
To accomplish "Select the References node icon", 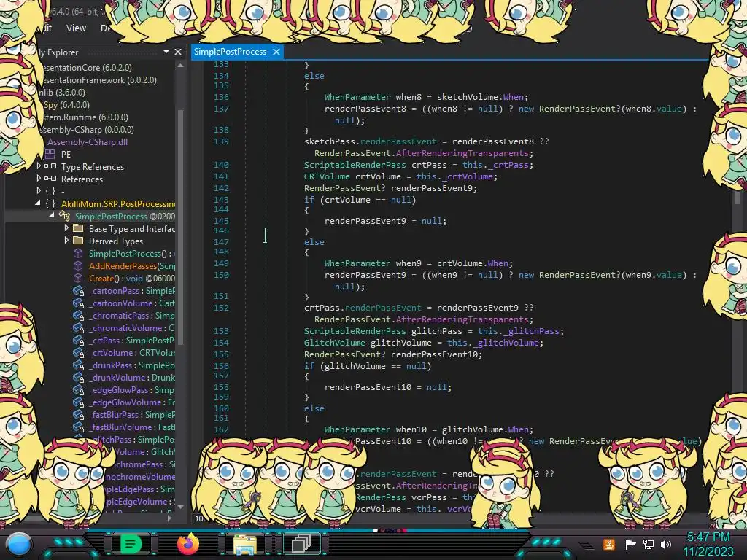I will 50,179.
